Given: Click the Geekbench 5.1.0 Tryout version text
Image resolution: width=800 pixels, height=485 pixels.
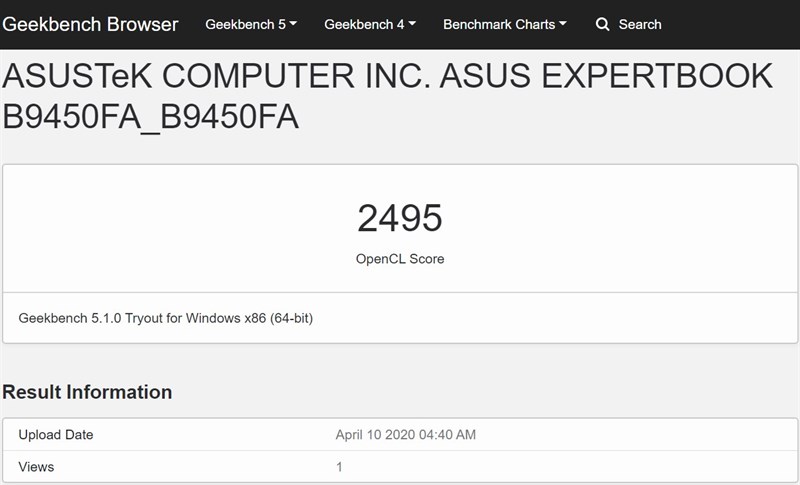Looking at the screenshot, I should tap(166, 318).
